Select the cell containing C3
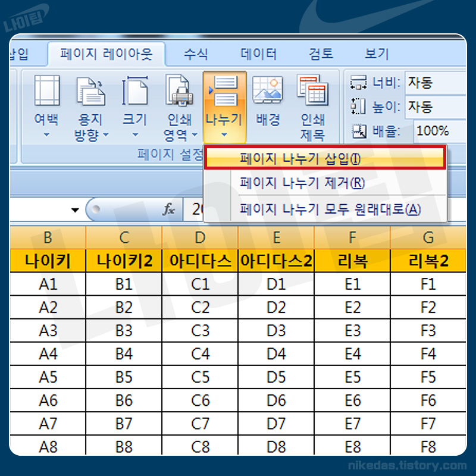Image resolution: width=476 pixels, height=476 pixels. [x=200, y=331]
